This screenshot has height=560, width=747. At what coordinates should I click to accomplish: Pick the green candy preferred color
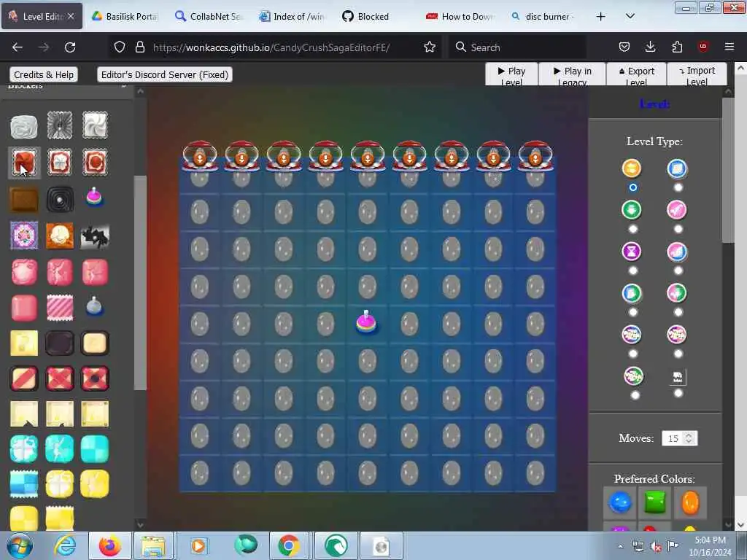point(655,502)
